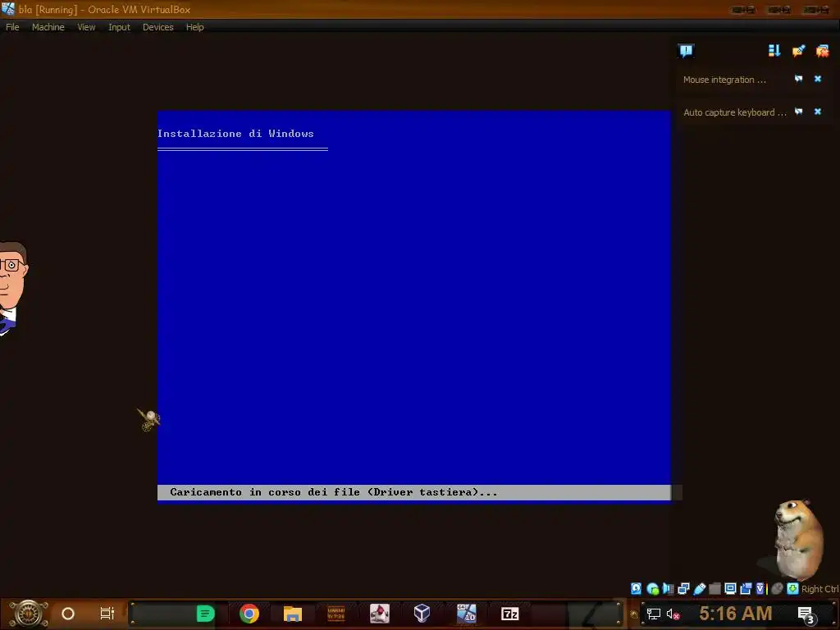
Task: Open the Input menu
Action: [x=119, y=27]
